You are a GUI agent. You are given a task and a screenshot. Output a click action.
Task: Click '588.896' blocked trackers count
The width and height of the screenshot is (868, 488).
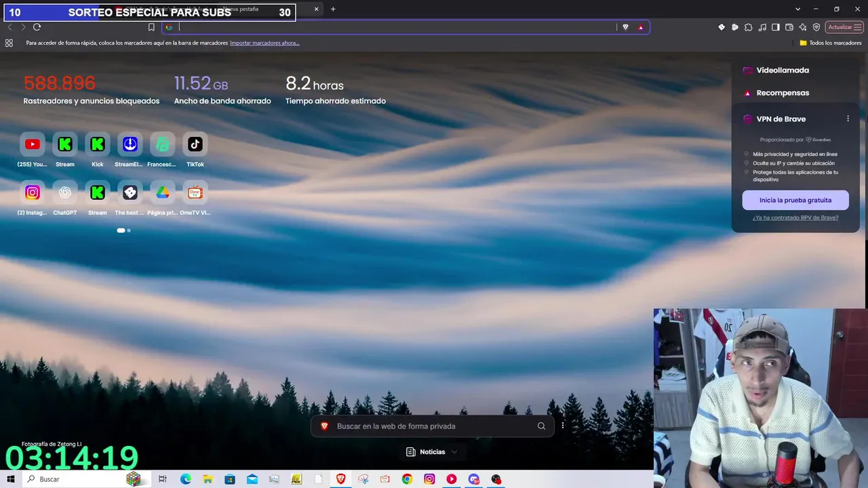point(60,83)
